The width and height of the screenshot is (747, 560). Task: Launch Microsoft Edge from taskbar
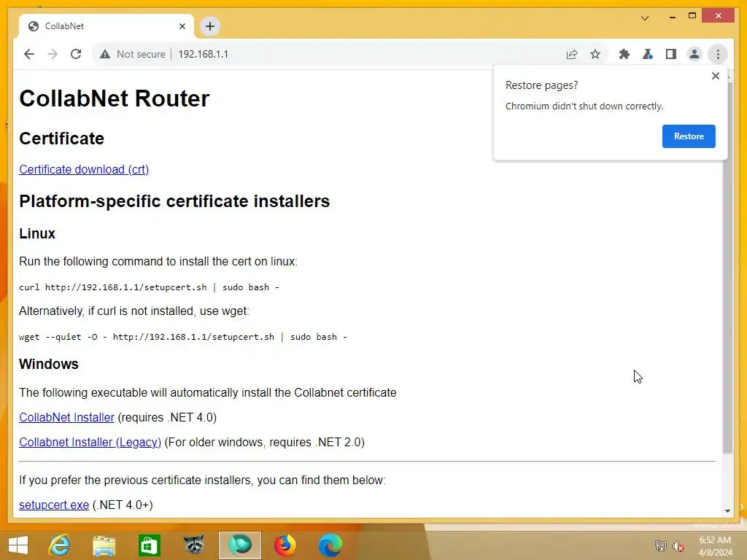click(x=330, y=545)
